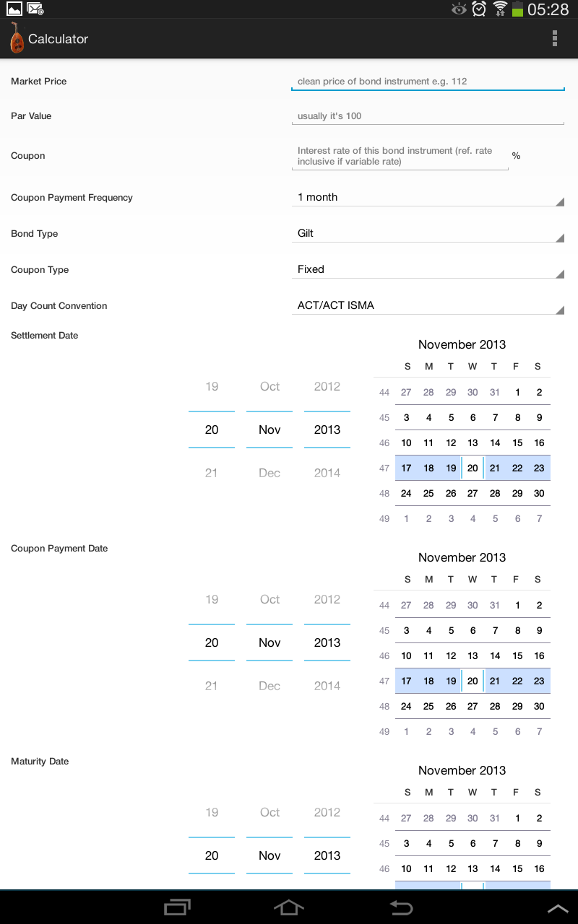Choose 2012 in Coupon Payment Date spinner
578x924 pixels.
click(327, 599)
